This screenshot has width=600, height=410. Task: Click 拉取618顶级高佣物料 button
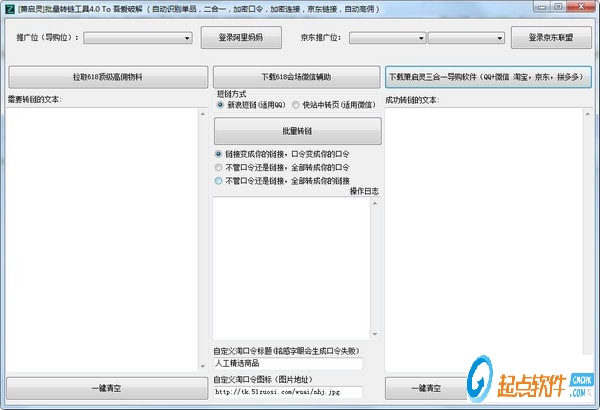point(108,77)
